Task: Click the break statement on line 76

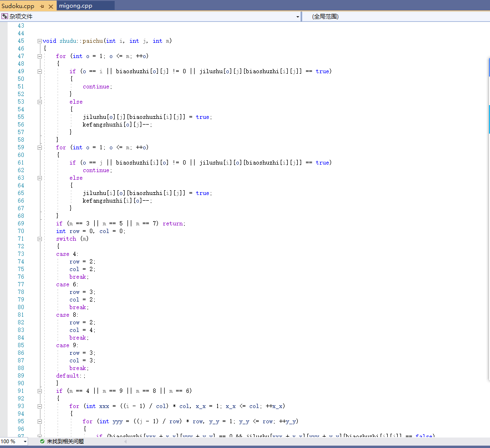Action: click(x=78, y=277)
